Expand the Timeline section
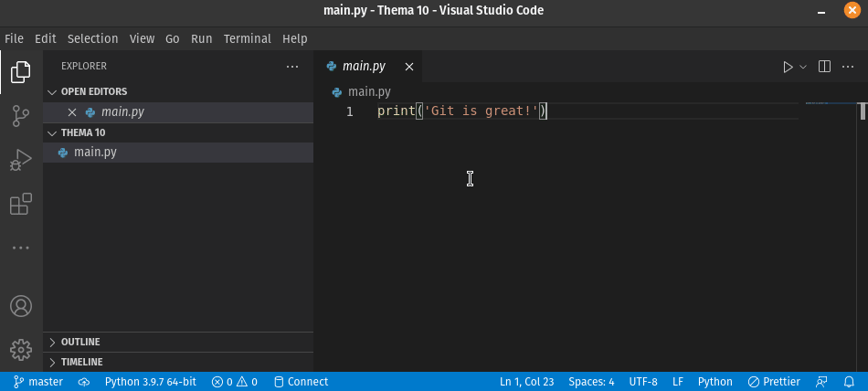The image size is (868, 391). click(x=81, y=362)
